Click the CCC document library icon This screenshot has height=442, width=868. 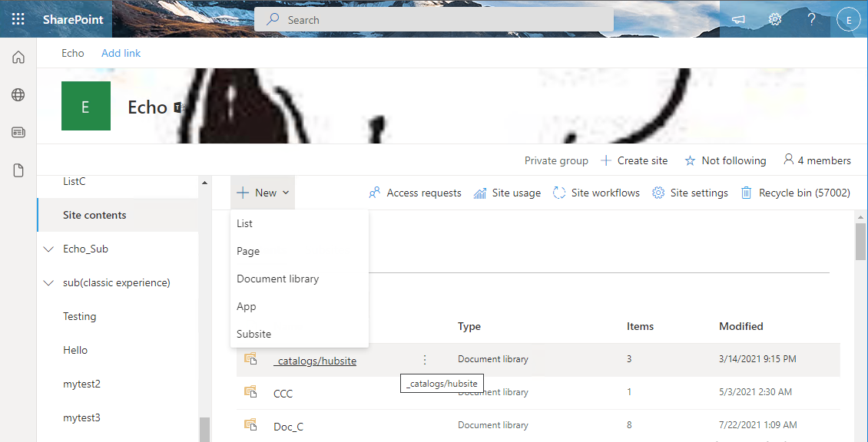250,392
